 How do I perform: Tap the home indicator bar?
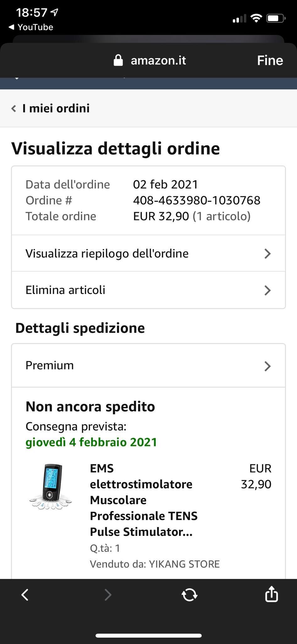(x=148, y=636)
